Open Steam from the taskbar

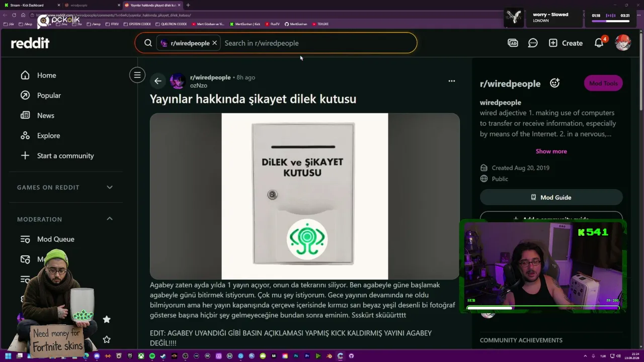(x=163, y=356)
